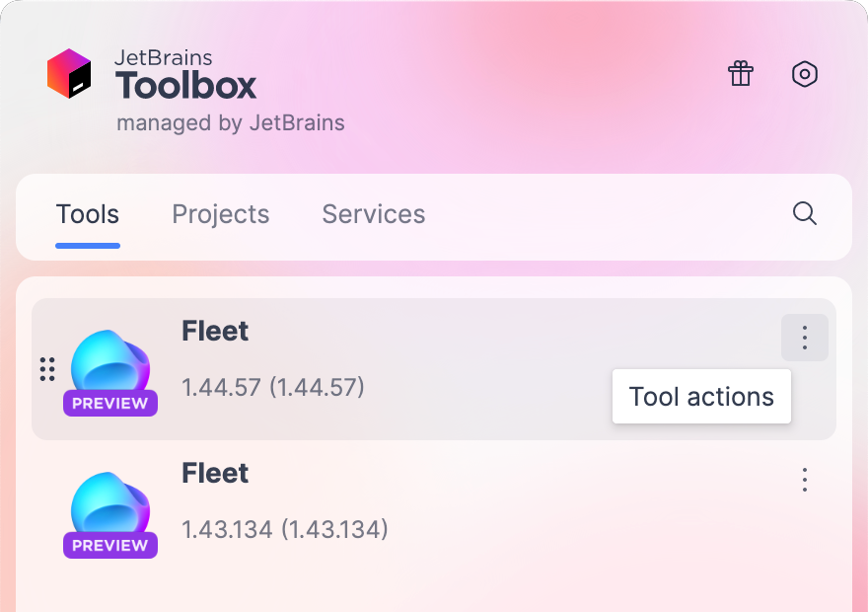Open the gift/promotions icon
This screenshot has height=612, width=868.
tap(741, 74)
